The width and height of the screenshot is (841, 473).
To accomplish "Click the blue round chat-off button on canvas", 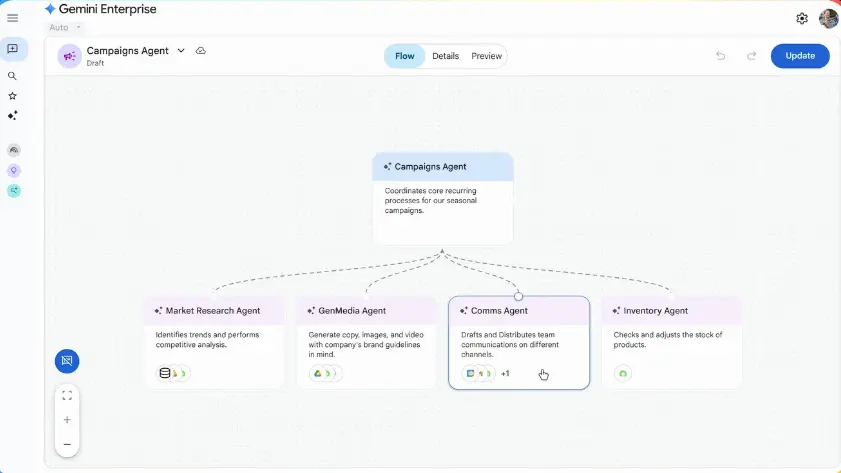I will tap(67, 361).
